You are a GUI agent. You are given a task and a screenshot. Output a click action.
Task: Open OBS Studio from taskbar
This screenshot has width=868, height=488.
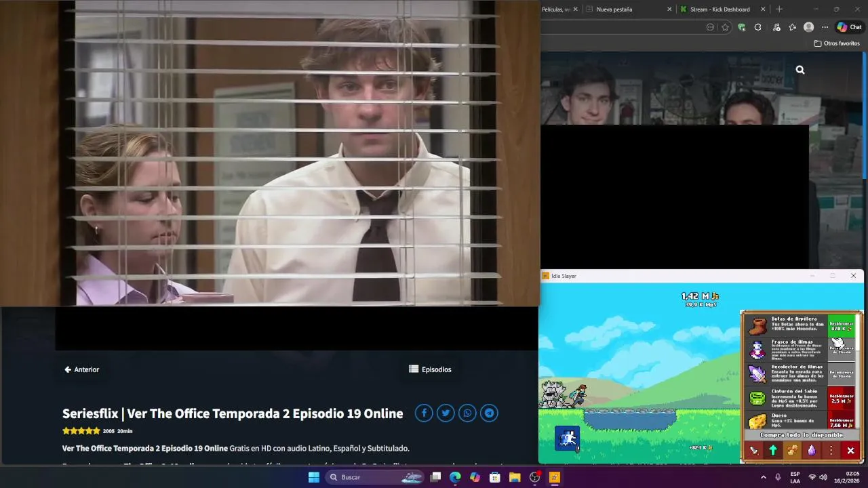[534, 477]
